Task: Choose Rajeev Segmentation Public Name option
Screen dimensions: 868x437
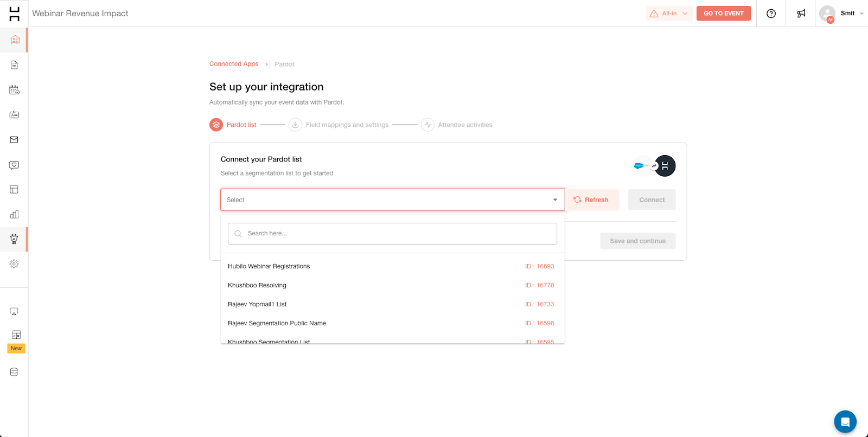Action: pos(392,323)
